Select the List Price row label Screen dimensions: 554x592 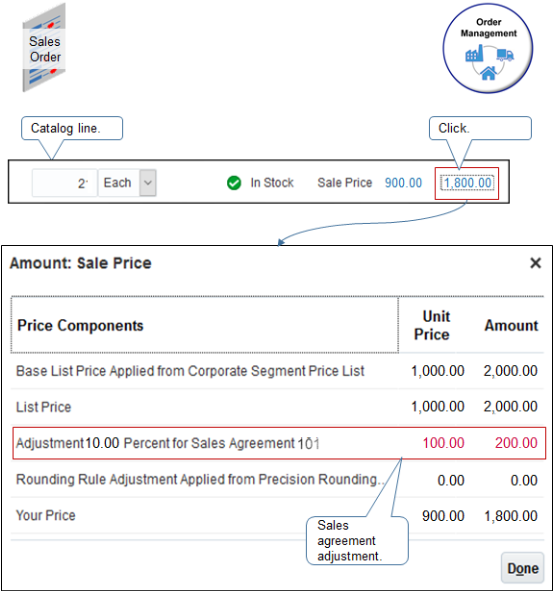43,407
